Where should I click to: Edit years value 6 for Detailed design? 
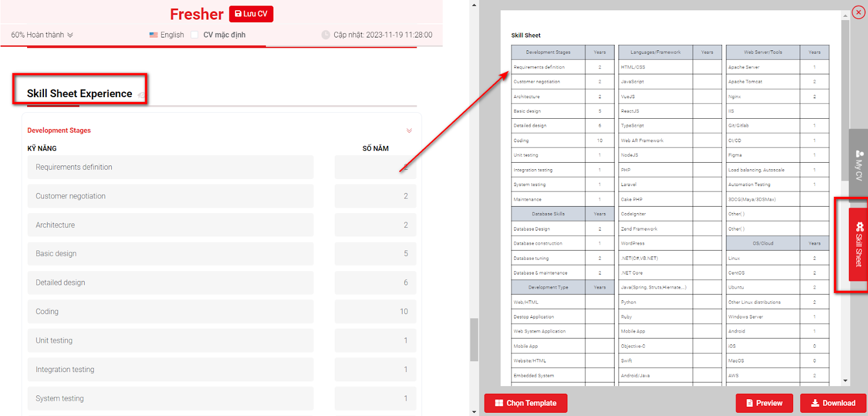point(375,283)
